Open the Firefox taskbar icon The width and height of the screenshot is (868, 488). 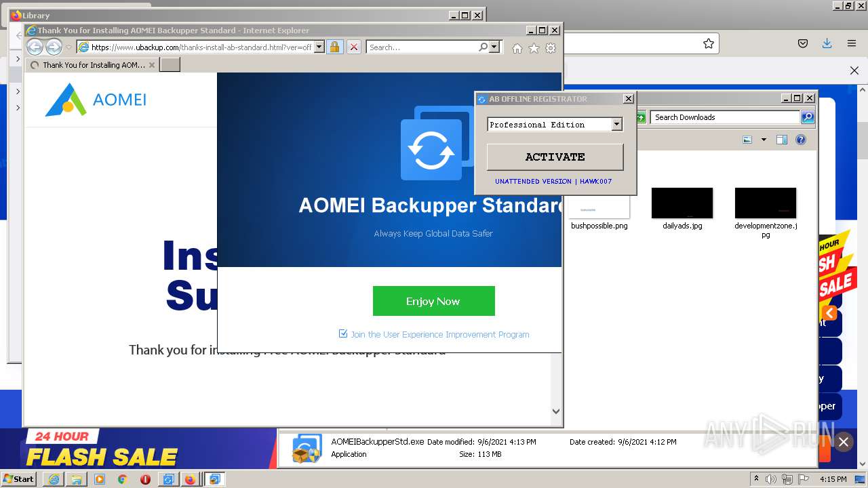pyautogui.click(x=190, y=479)
